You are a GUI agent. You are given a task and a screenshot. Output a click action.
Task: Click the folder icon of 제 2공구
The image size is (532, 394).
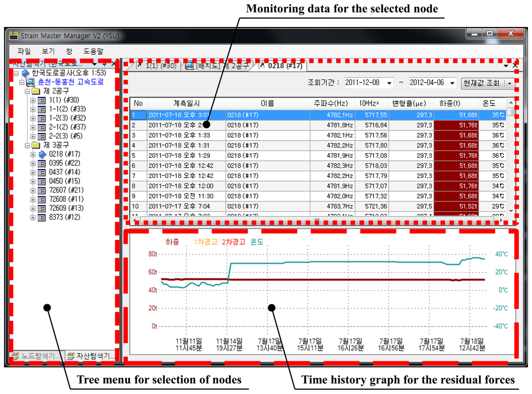[36, 91]
